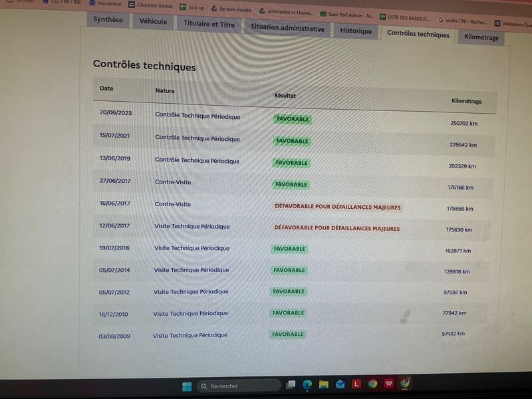Go to the Historique tab

356,31
